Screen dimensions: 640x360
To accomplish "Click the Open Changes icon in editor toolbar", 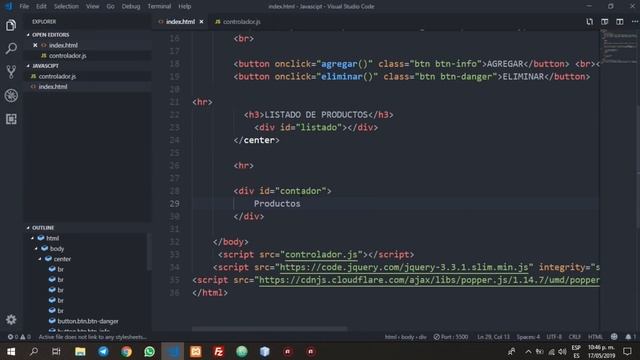I will [x=589, y=22].
